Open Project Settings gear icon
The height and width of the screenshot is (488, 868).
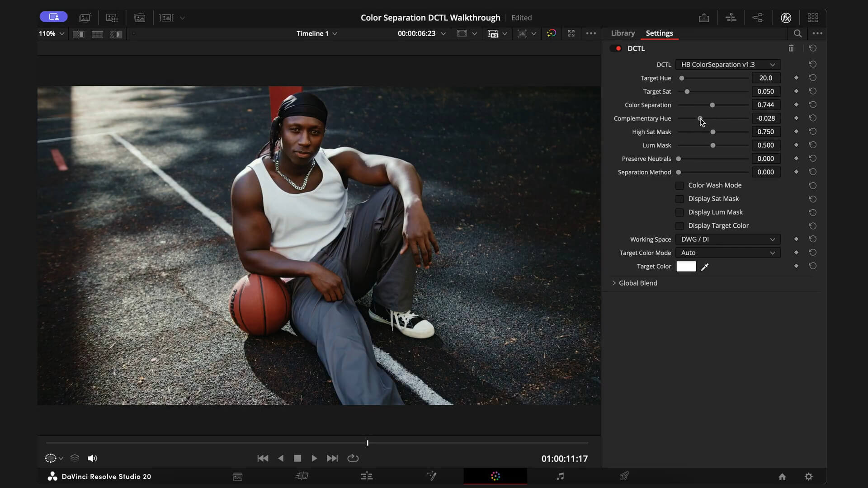[x=809, y=477]
